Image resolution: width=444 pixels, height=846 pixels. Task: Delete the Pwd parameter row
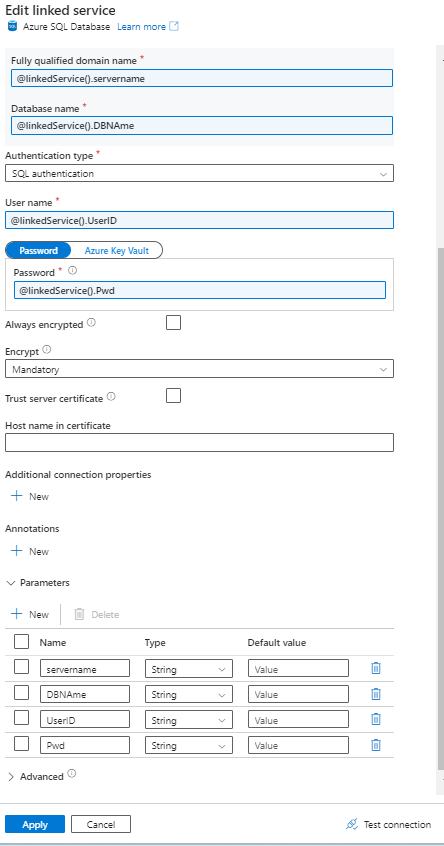(376, 745)
